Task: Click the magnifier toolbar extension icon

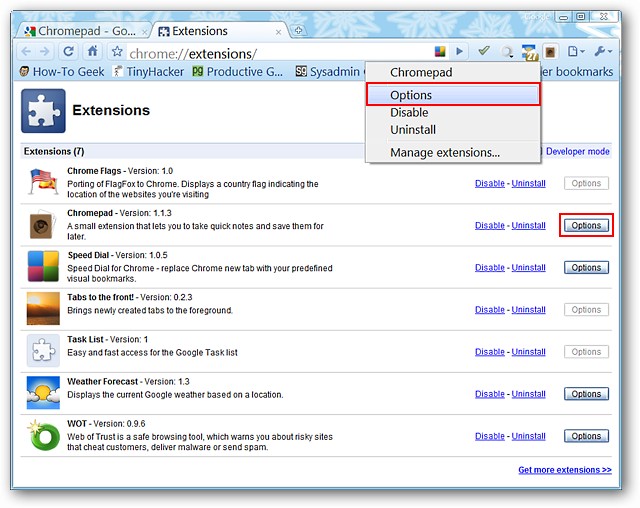Action: click(507, 52)
